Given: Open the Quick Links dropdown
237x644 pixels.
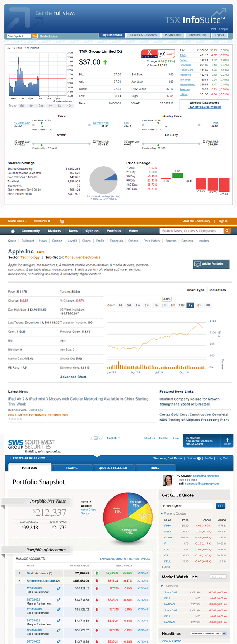Looking at the screenshot, I should (x=17, y=221).
